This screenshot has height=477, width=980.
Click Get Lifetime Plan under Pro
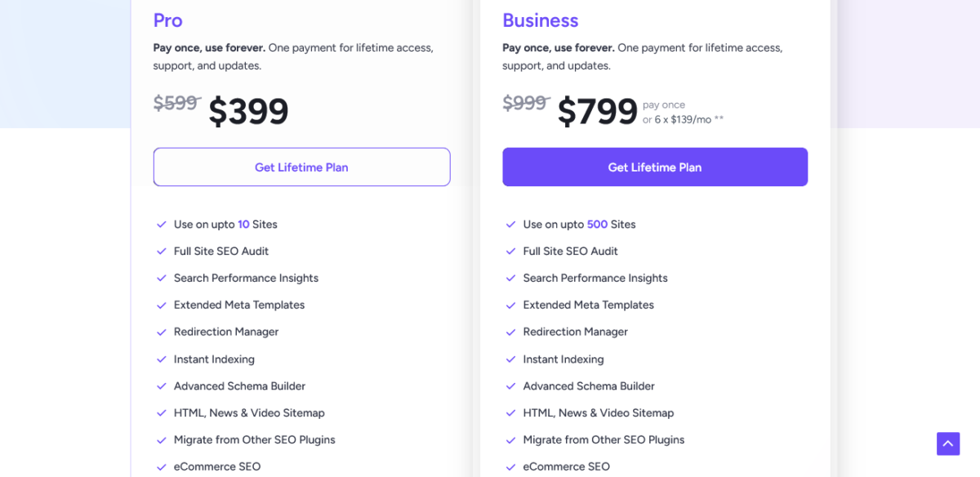point(301,167)
